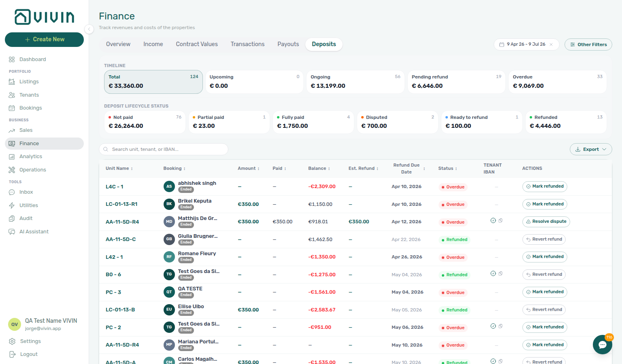Sort by Balance column

click(x=319, y=169)
